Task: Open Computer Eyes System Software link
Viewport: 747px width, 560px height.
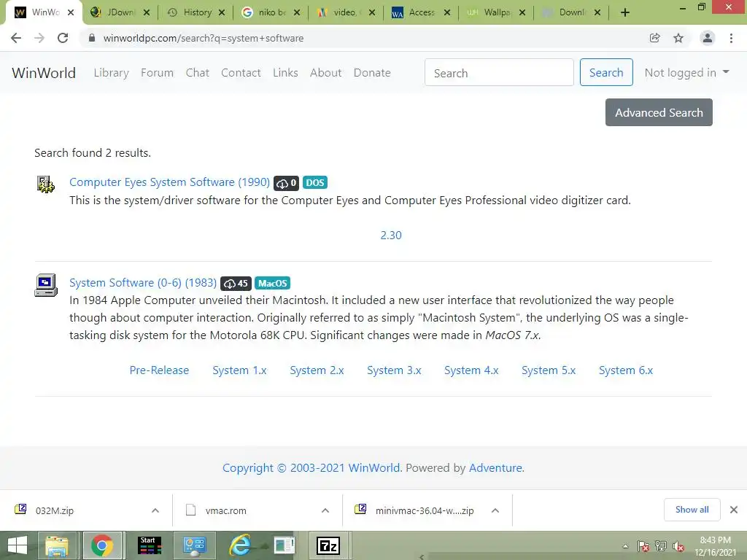Action: 169,182
